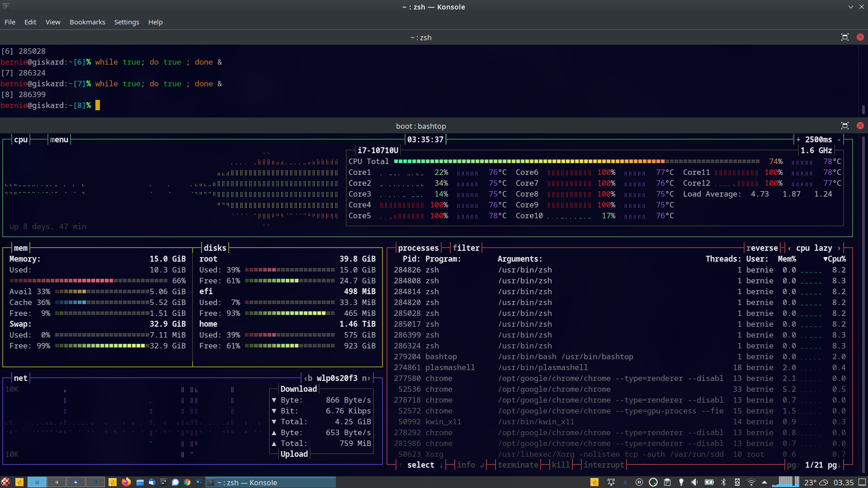The image size is (868, 488).
Task: Expand hidden system tray icons arrow
Action: [x=764, y=482]
